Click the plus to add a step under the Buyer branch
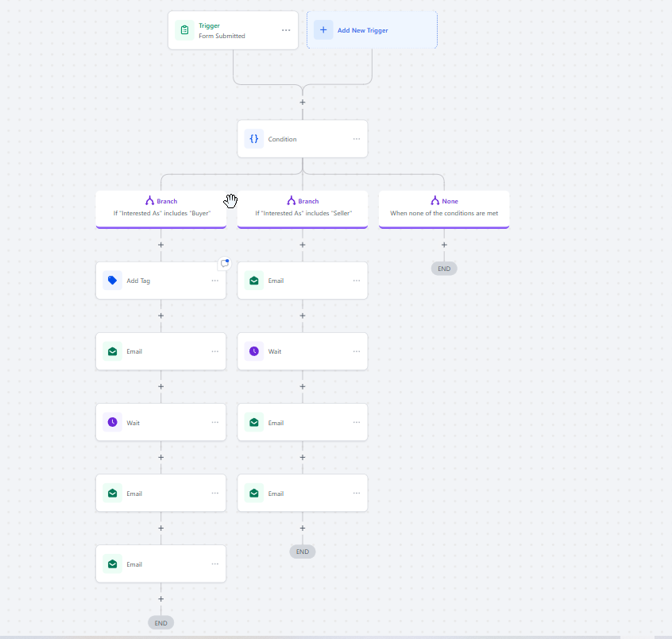The height and width of the screenshot is (639, 672). click(x=160, y=245)
